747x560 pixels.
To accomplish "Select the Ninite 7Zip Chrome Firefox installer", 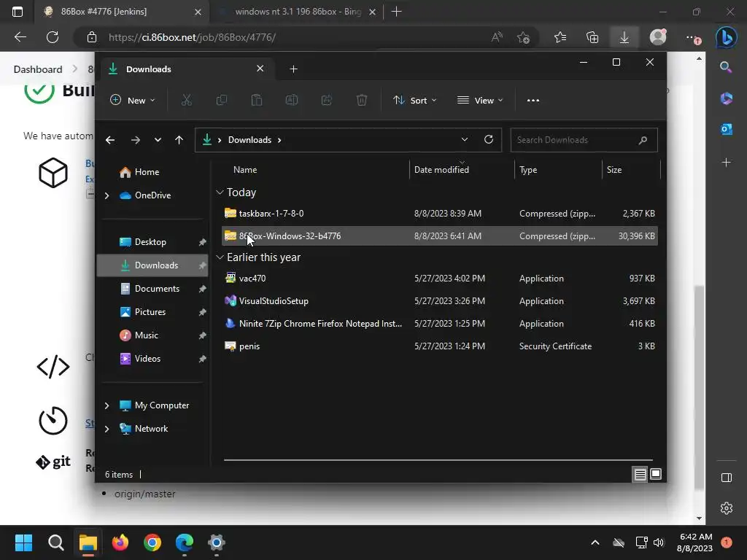I will pyautogui.click(x=440, y=323).
